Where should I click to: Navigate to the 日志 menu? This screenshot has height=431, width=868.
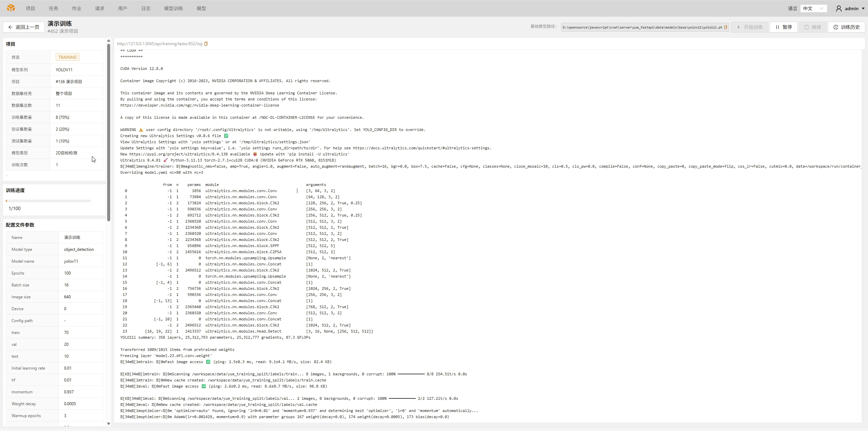[146, 8]
